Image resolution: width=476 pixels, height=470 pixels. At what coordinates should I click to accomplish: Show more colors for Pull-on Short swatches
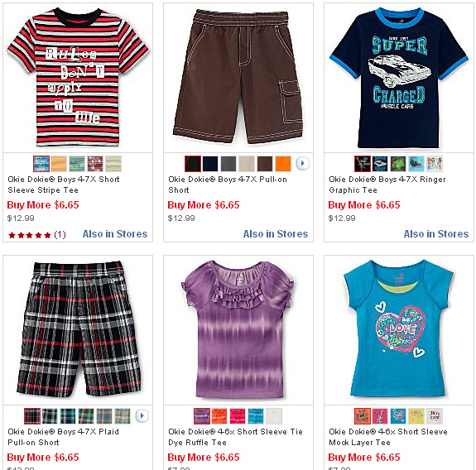pyautogui.click(x=302, y=164)
